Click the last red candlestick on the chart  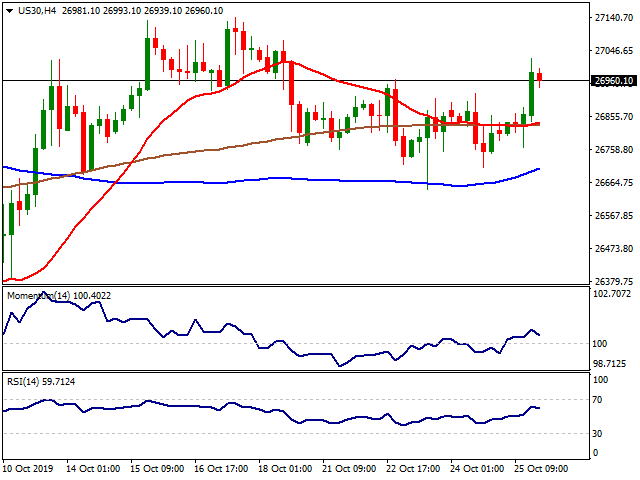coord(540,77)
